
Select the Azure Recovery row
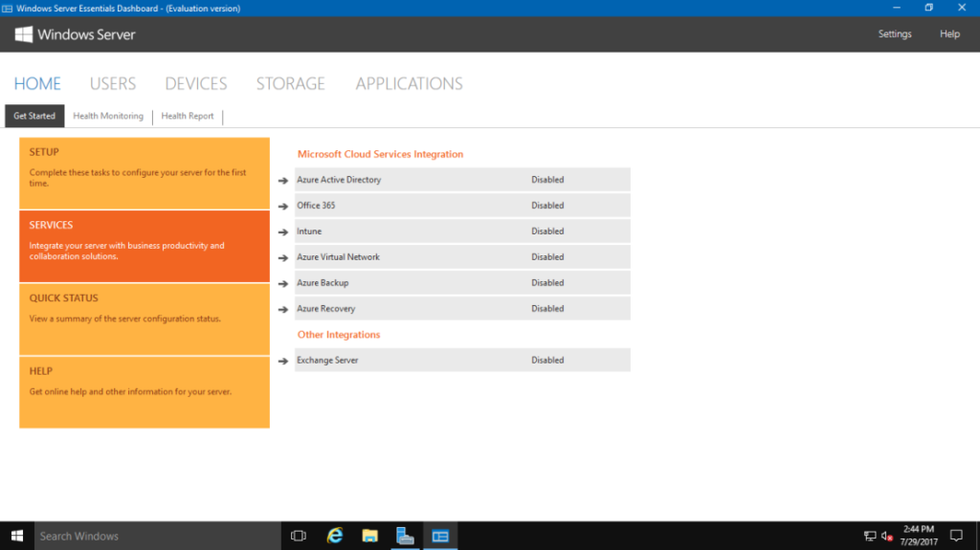pos(462,309)
